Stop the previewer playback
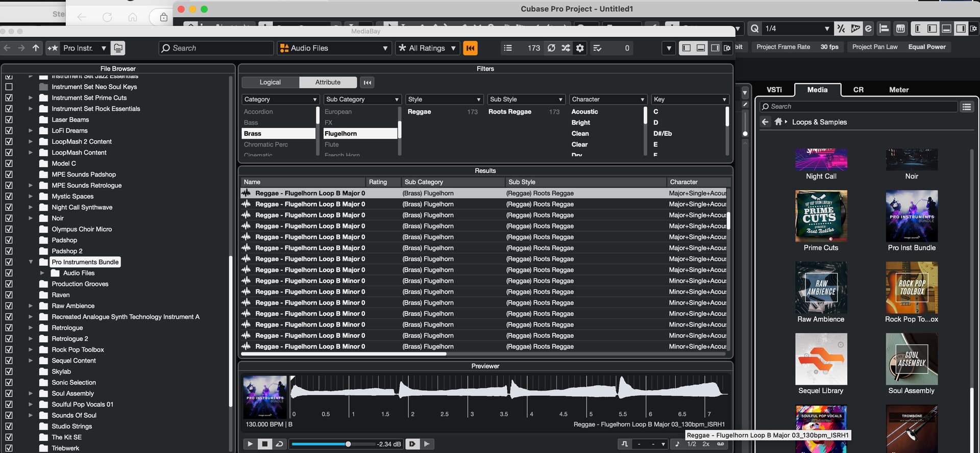Viewport: 980px width, 453px height. point(264,444)
